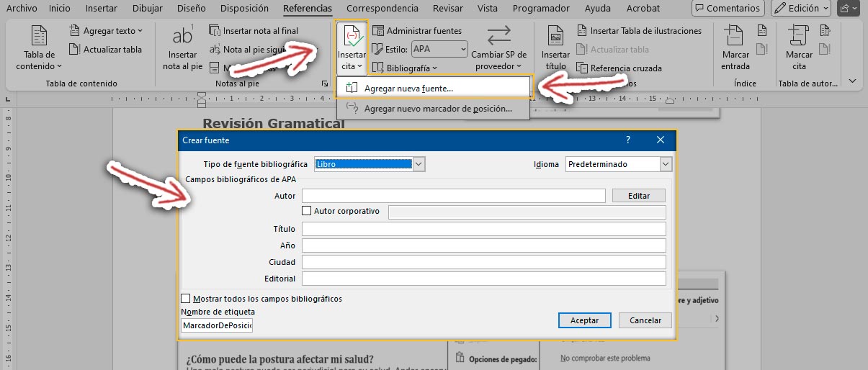Open the Estilo APA dropdown

(461, 50)
